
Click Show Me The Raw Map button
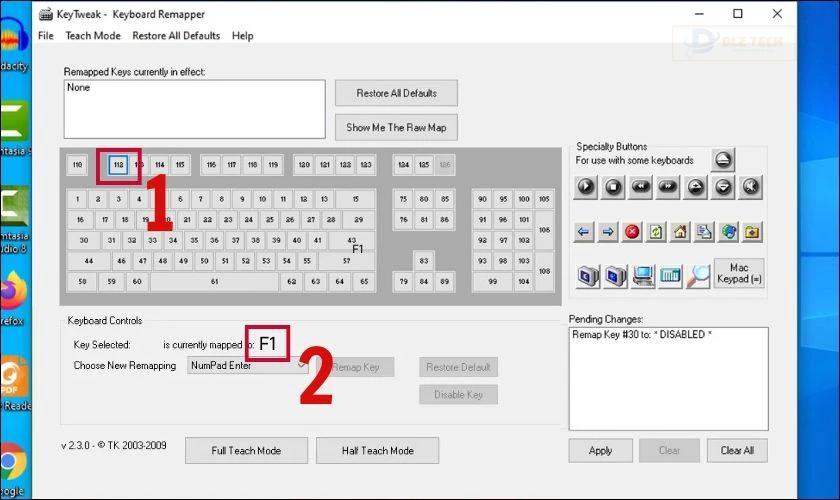pyautogui.click(x=396, y=128)
